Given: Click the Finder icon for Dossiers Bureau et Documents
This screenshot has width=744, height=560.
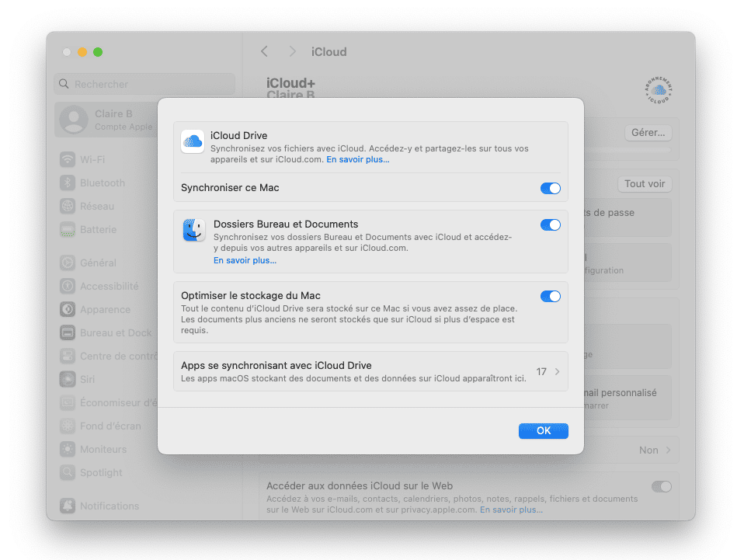Looking at the screenshot, I should click(x=194, y=230).
